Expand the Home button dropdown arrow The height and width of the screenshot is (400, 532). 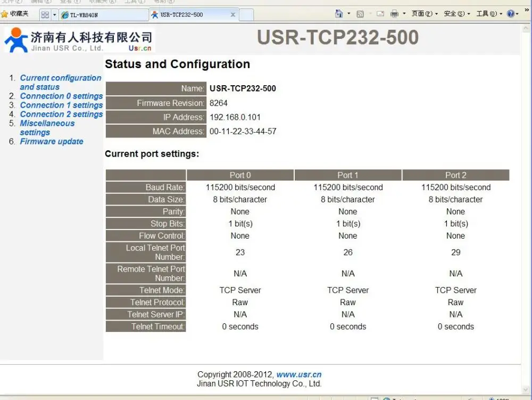coord(348,14)
